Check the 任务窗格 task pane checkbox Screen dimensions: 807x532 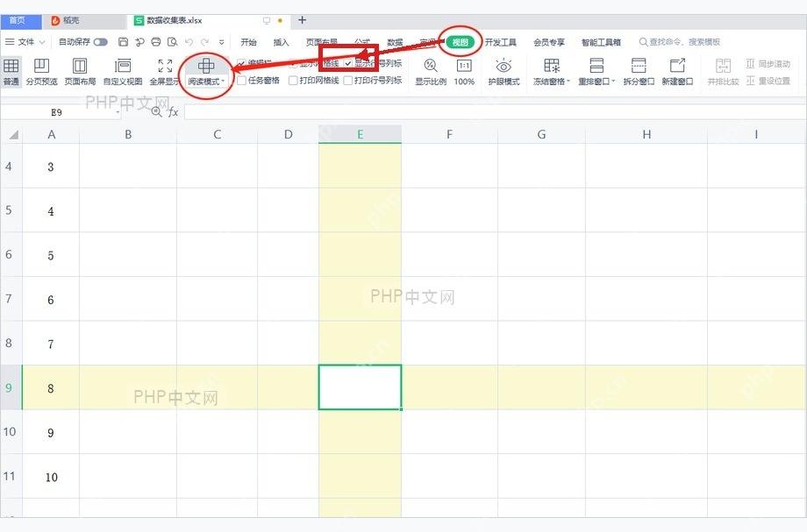pyautogui.click(x=241, y=81)
